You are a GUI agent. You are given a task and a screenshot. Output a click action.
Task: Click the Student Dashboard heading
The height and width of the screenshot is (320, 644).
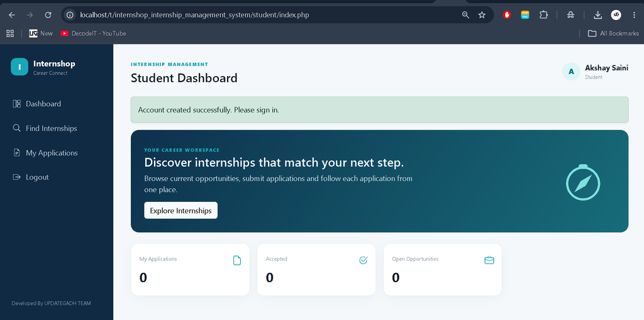184,78
